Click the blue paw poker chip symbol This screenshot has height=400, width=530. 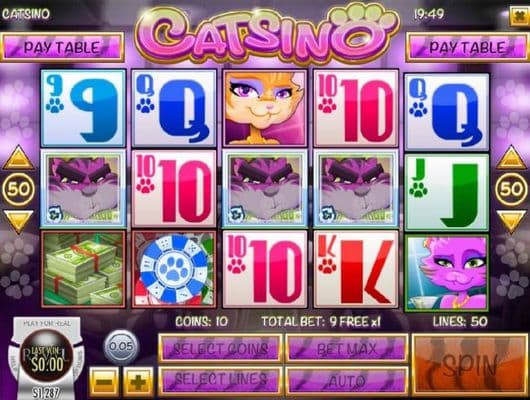point(174,269)
